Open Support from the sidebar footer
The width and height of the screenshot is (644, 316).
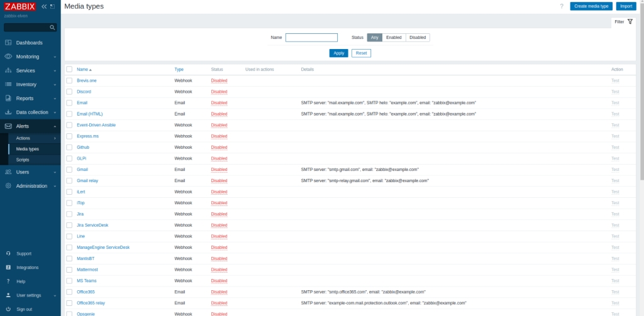point(24,254)
